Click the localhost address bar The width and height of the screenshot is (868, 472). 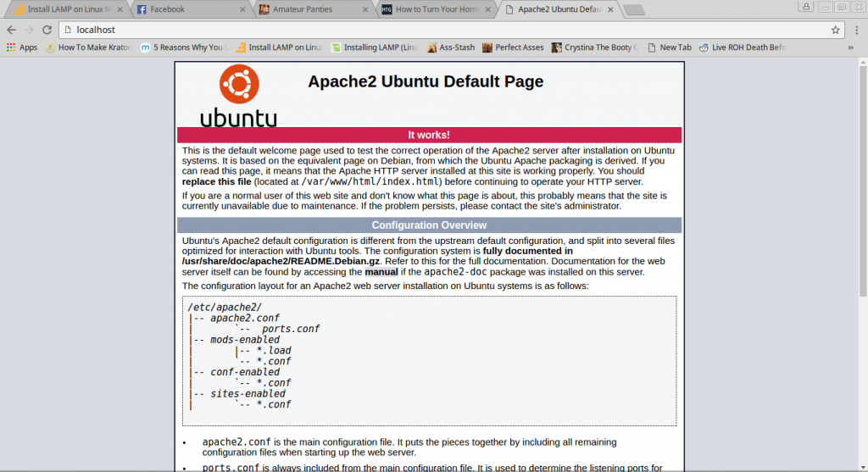(x=424, y=30)
